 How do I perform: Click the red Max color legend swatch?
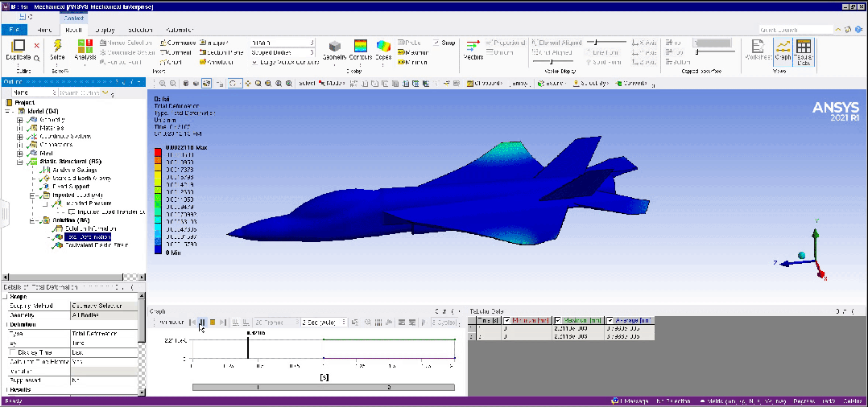point(158,151)
